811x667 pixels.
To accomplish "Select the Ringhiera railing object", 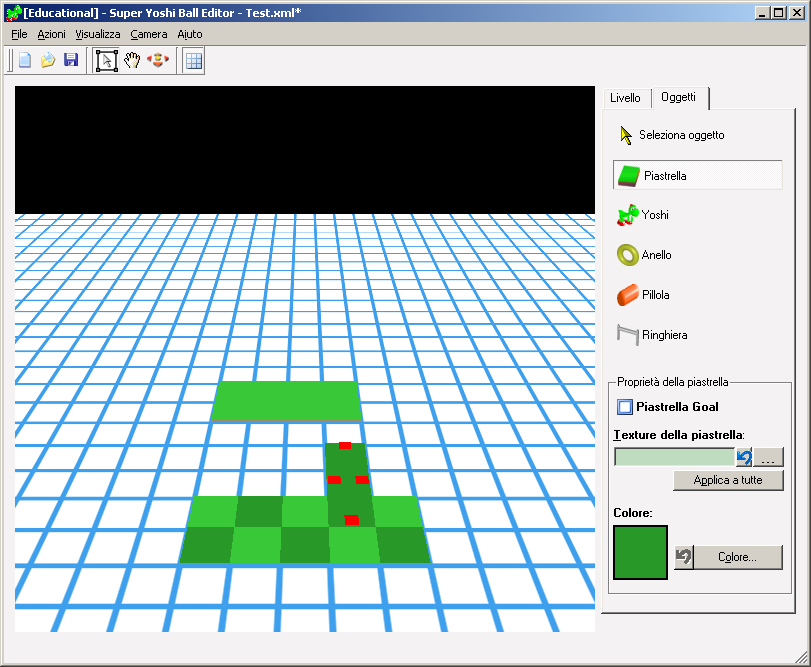I will 652,335.
